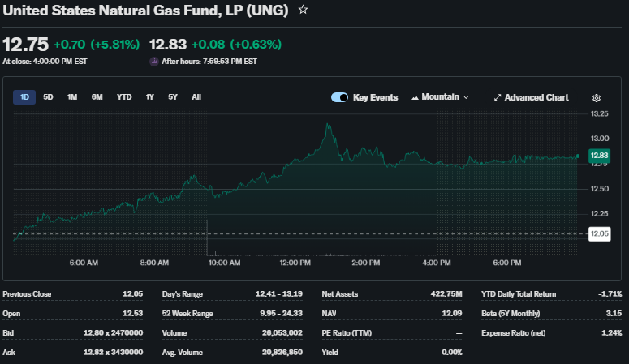The width and height of the screenshot is (629, 364).
Task: Show the All time range
Action: pyautogui.click(x=196, y=97)
